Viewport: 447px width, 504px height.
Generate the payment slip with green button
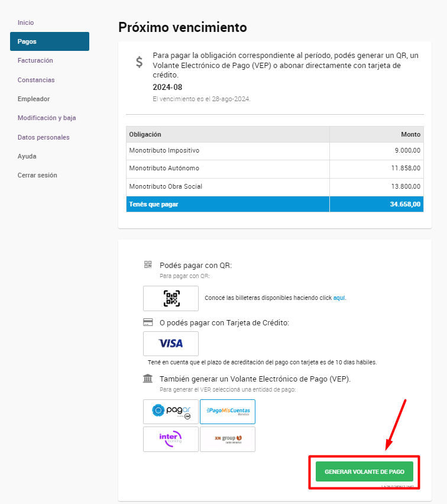coord(364,471)
